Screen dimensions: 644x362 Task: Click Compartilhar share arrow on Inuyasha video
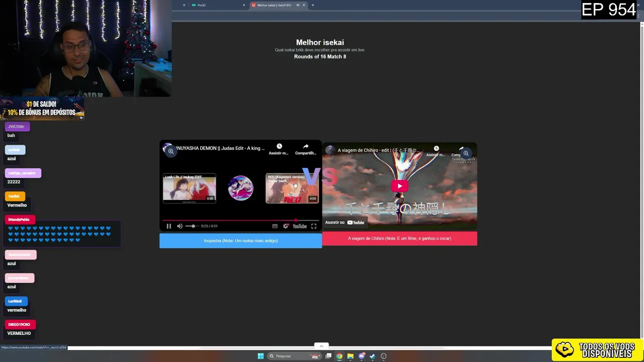pyautogui.click(x=305, y=146)
